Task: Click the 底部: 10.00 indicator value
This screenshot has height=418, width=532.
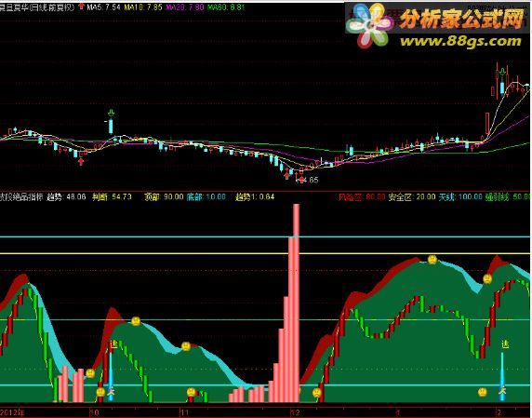Action: coord(206,196)
